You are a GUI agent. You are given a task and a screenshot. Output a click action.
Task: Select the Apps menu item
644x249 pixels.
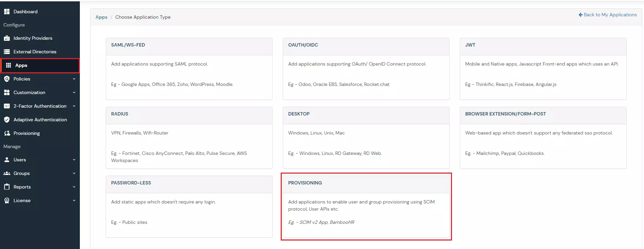pos(40,66)
